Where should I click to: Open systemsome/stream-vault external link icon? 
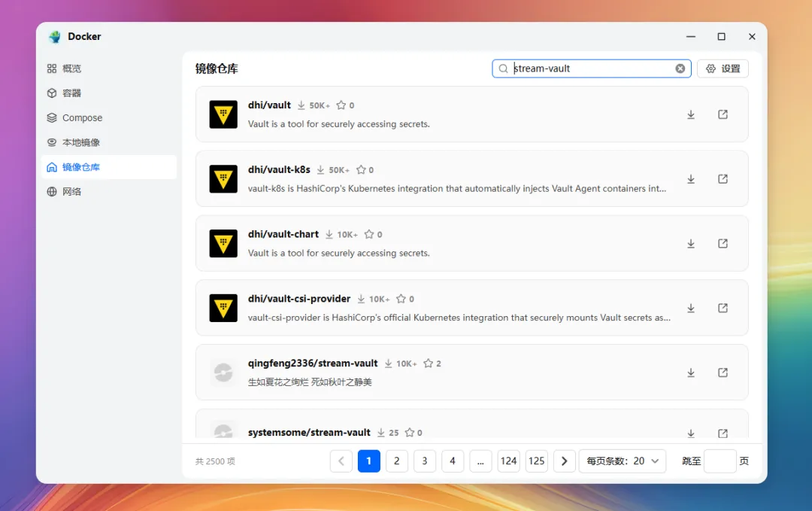coord(723,433)
